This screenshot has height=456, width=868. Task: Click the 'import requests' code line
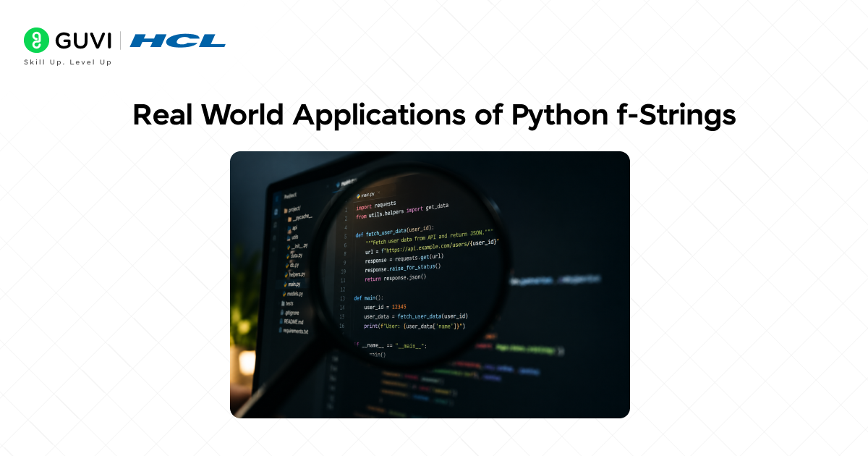[376, 206]
